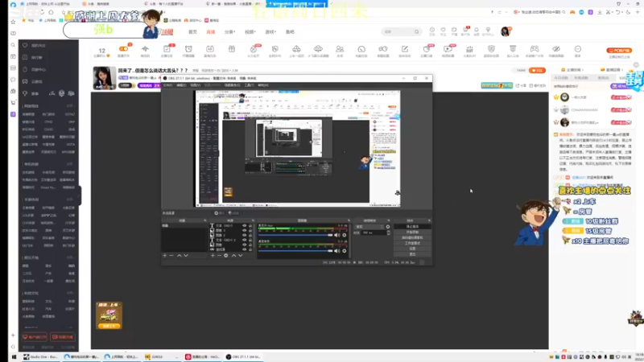Go to 首页 tab in Huya navigation
644x362 pixels.
click(x=192, y=31)
